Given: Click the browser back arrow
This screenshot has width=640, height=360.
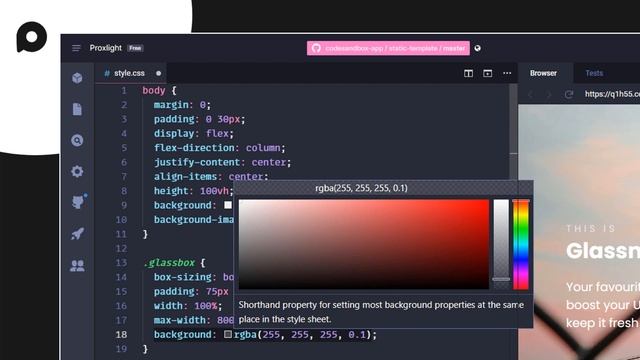Looking at the screenshot, I should (530, 95).
